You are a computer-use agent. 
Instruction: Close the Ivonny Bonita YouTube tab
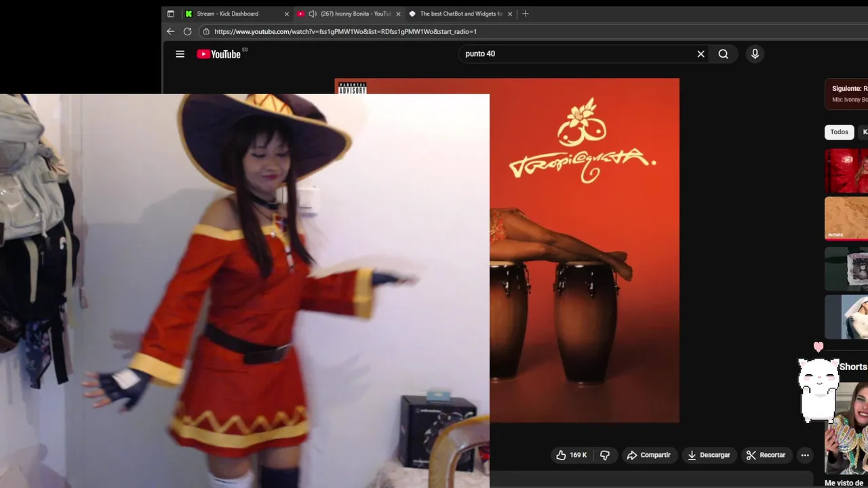[398, 14]
